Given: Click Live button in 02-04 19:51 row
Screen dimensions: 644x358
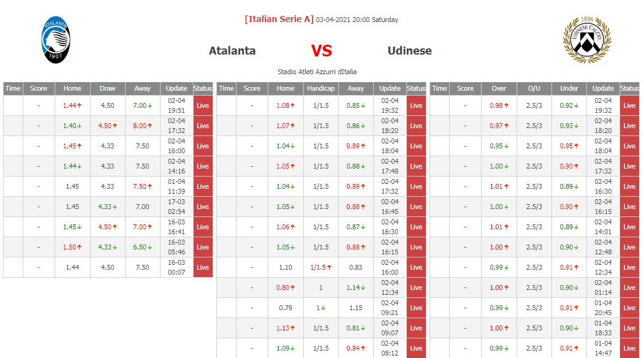Looking at the screenshot, I should coord(203,105).
